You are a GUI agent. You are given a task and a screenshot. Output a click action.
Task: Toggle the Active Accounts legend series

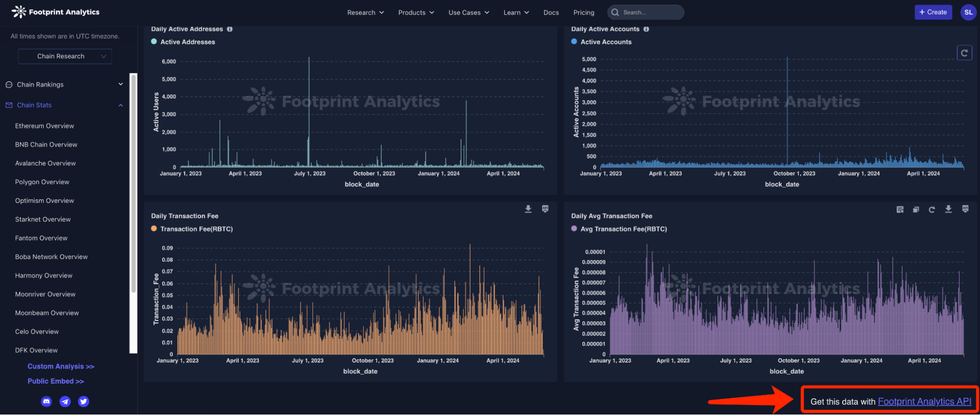(x=601, y=42)
